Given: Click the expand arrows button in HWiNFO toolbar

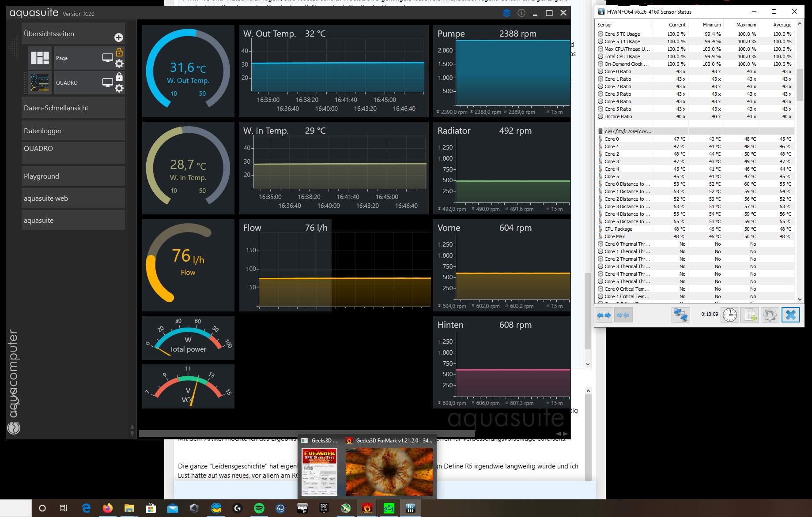Looking at the screenshot, I should [x=604, y=315].
